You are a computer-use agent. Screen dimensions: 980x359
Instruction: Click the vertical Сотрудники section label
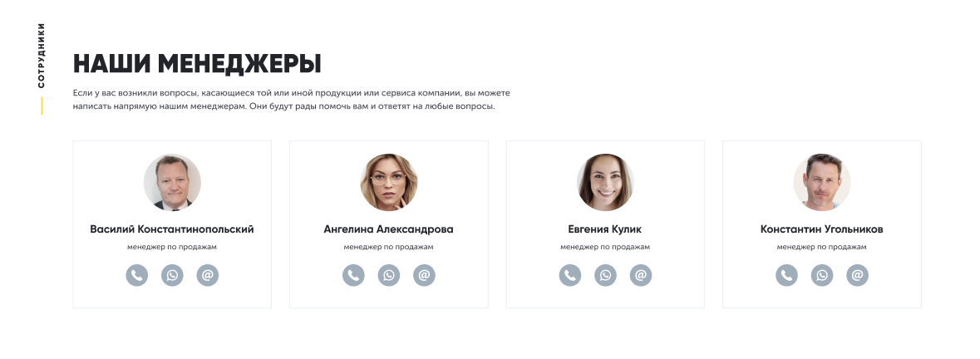tap(42, 56)
